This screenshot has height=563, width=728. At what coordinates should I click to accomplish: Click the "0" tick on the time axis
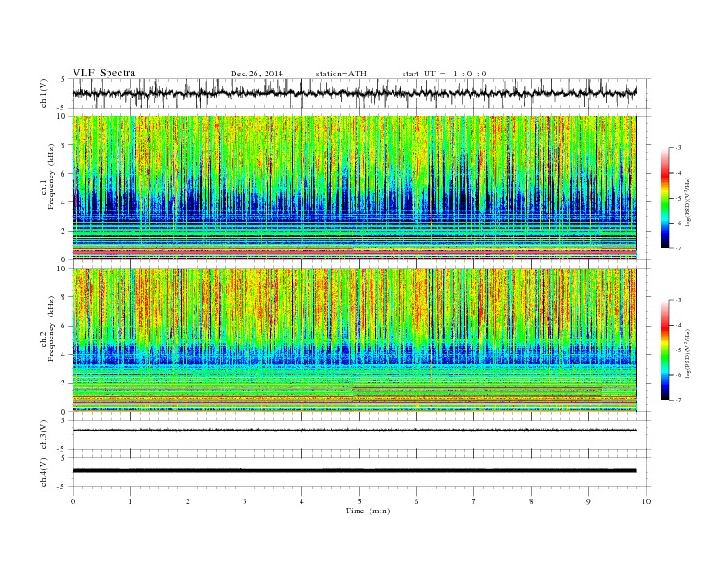click(x=73, y=501)
